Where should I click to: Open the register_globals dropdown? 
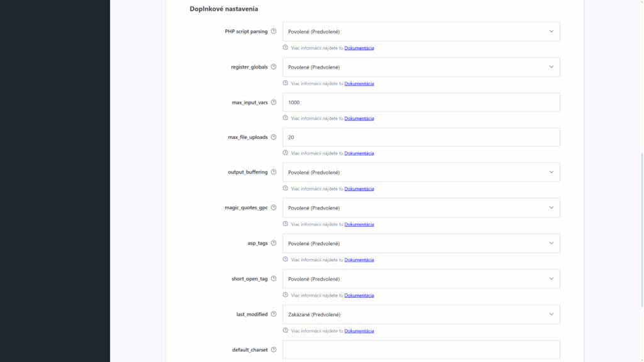pyautogui.click(x=421, y=67)
